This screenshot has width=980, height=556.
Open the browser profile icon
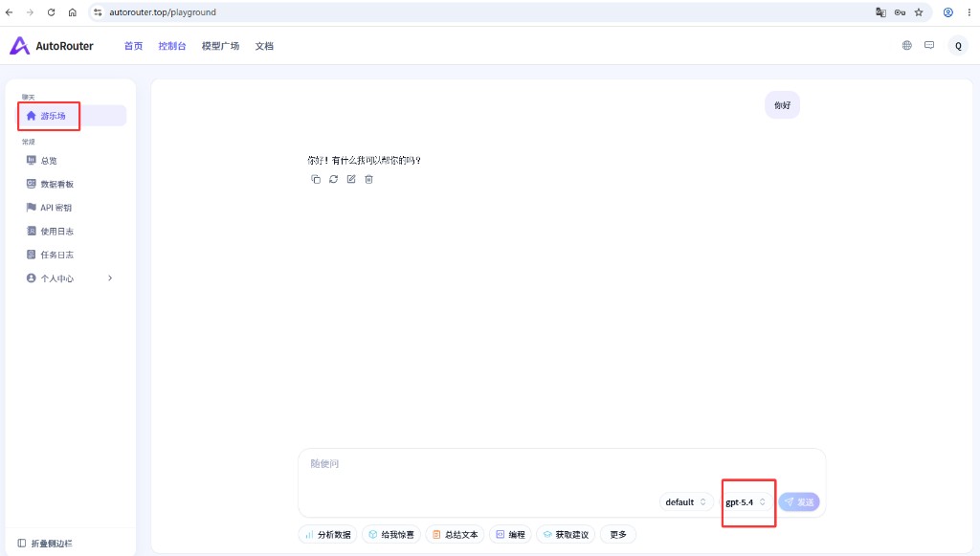click(x=948, y=12)
